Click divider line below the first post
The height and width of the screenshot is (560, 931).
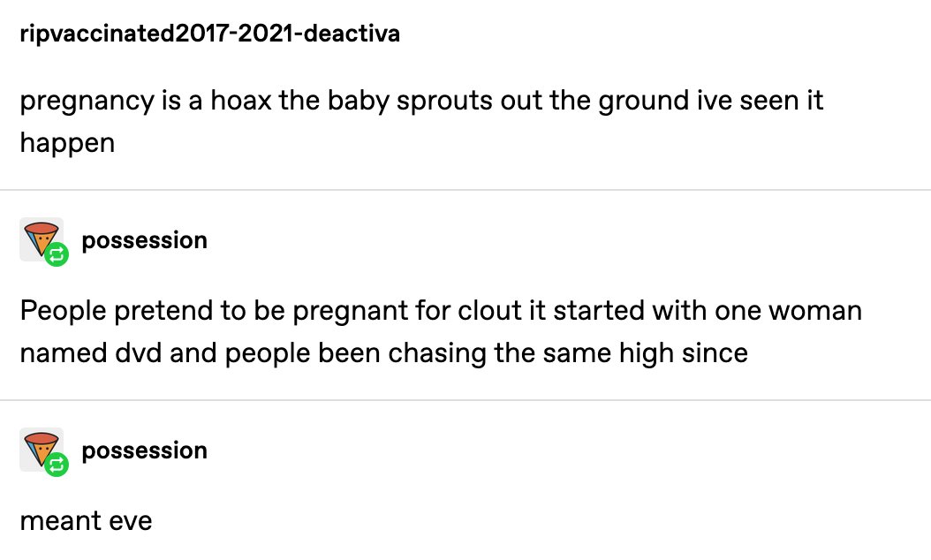[465, 190]
